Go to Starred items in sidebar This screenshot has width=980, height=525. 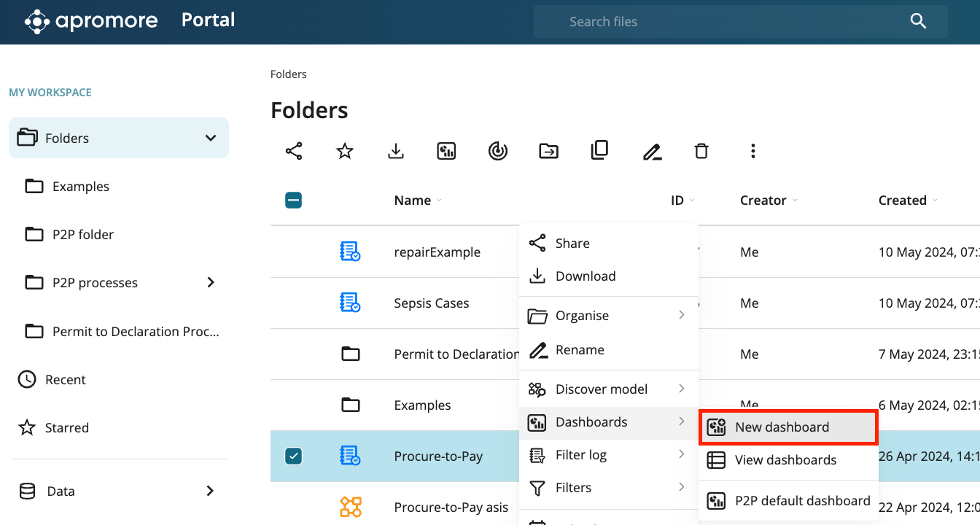[66, 428]
